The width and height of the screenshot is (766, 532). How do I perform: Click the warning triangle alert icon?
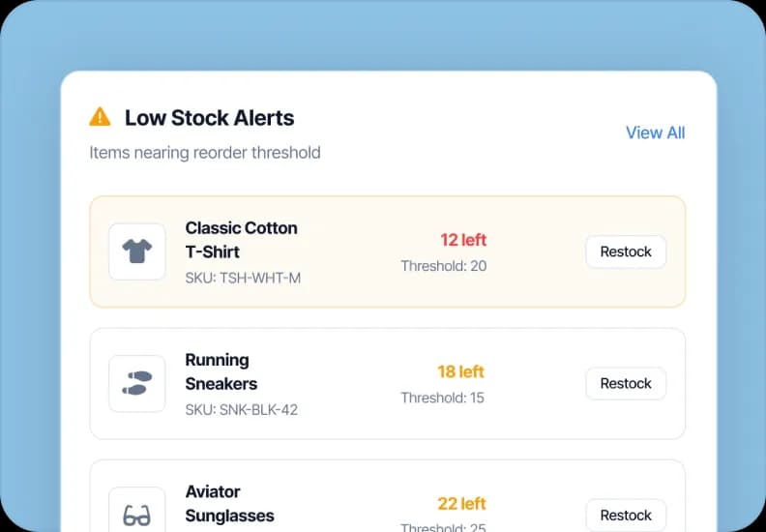[100, 117]
